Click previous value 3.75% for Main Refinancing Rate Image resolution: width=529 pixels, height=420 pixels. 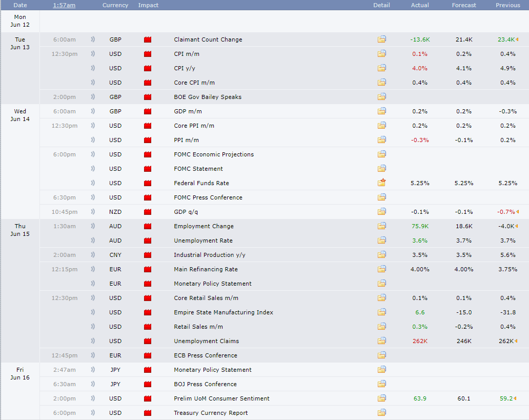pos(508,269)
